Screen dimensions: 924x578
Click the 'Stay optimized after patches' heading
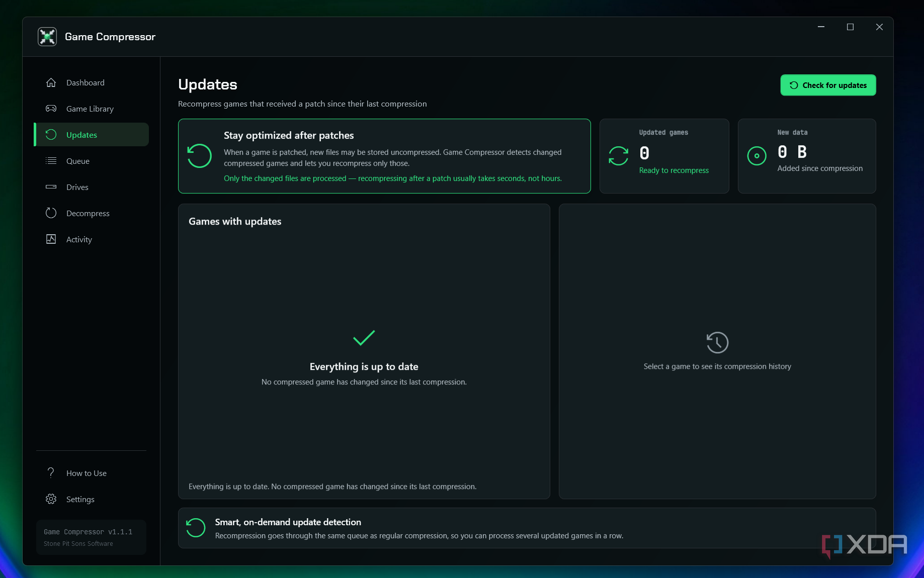coord(289,135)
